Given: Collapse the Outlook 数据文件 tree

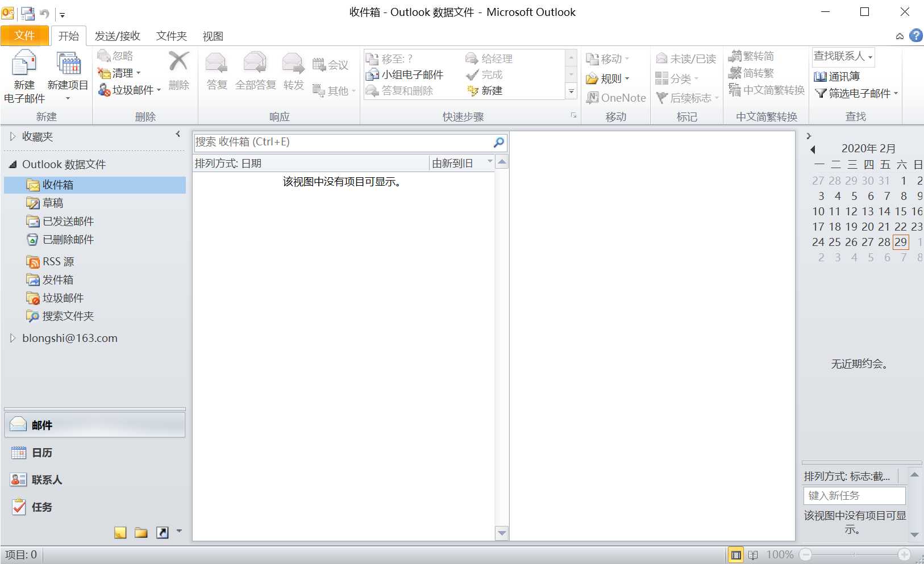Looking at the screenshot, I should pos(13,165).
